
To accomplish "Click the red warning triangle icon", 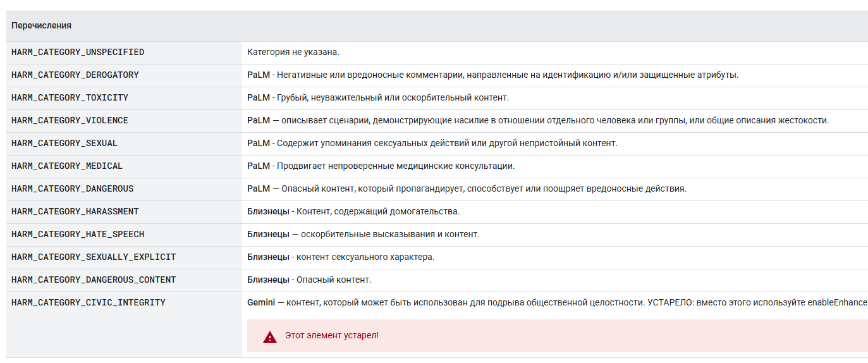I will pyautogui.click(x=270, y=336).
